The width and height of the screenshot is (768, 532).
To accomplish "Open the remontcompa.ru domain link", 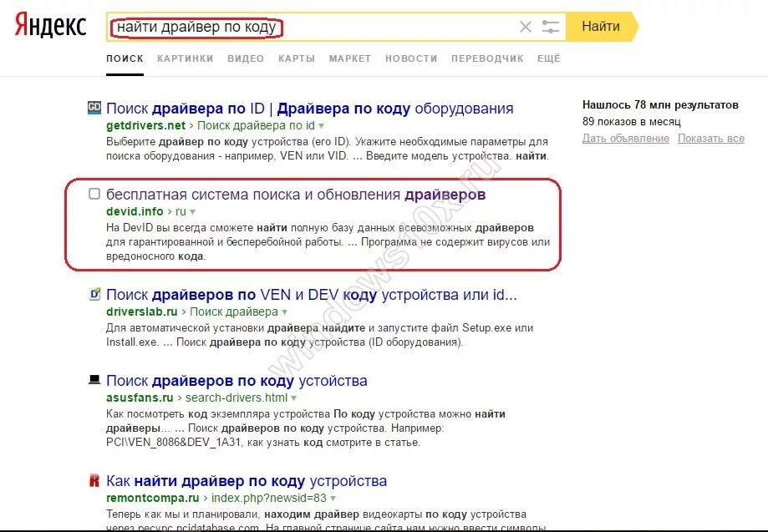I will 152,499.
